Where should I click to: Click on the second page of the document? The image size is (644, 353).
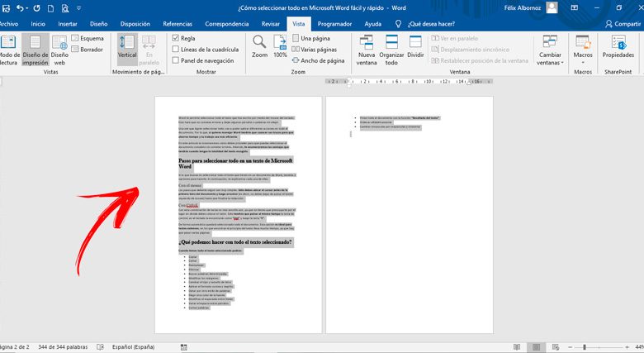[x=410, y=215]
